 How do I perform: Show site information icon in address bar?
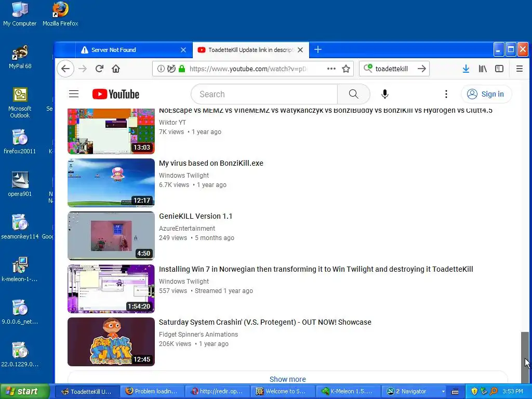point(161,69)
